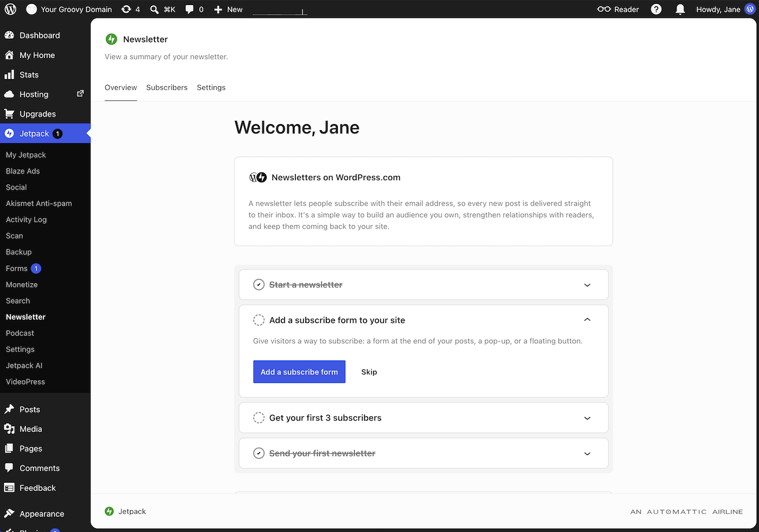
Task: Expand the Start a newsletter step chevron
Action: pyautogui.click(x=587, y=285)
